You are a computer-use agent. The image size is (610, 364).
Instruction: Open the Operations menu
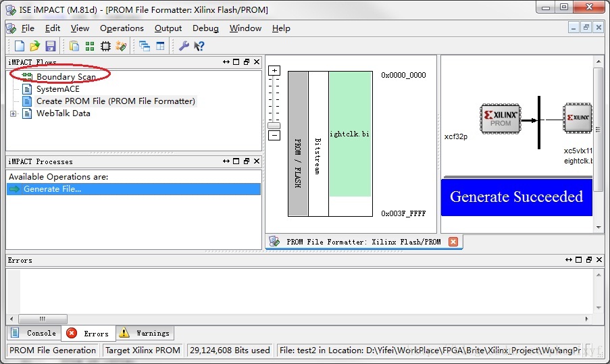coord(122,28)
